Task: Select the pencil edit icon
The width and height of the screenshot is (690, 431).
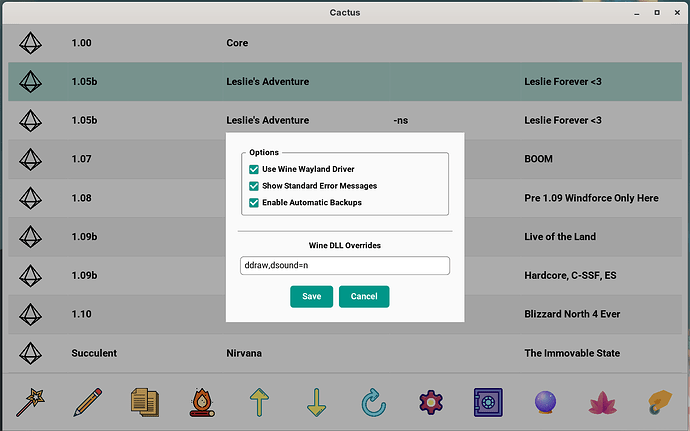Action: tap(88, 402)
